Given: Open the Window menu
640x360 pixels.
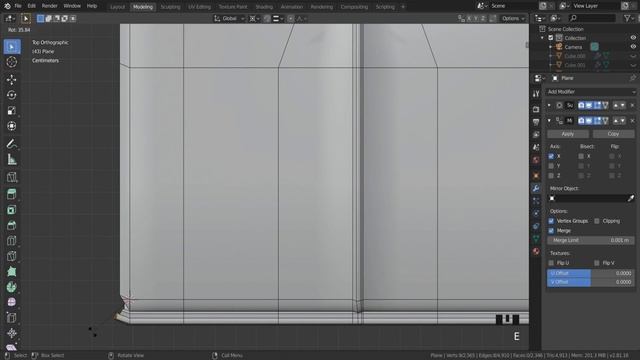Looking at the screenshot, I should tap(72, 6).
